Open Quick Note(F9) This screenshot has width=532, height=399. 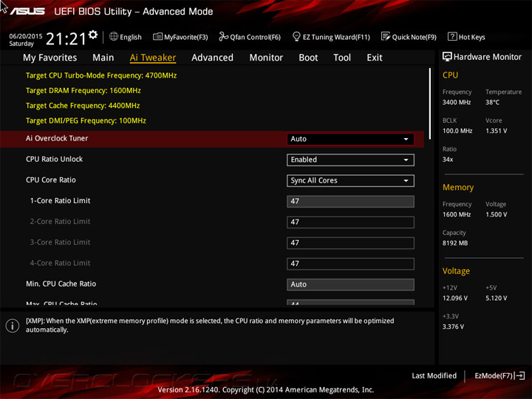point(409,37)
